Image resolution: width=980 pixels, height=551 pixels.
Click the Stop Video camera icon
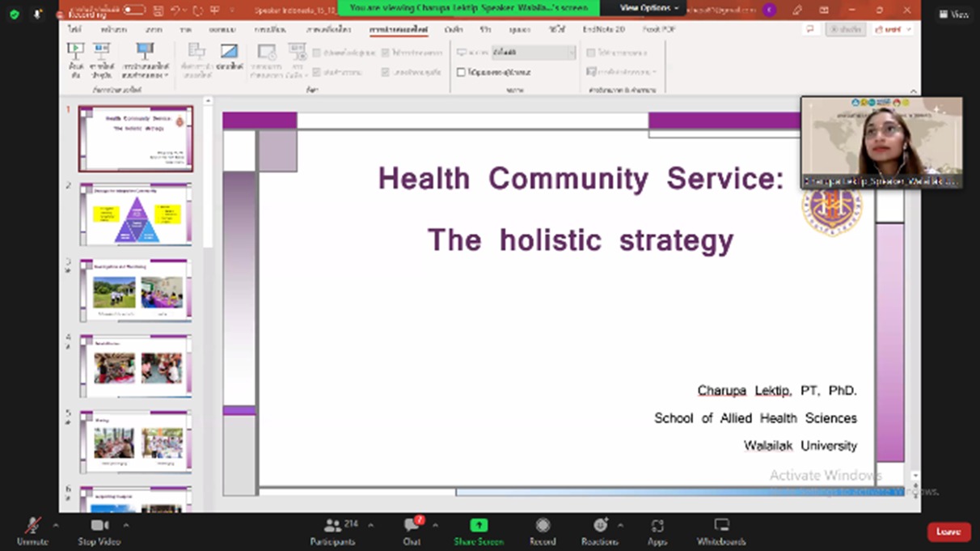[x=99, y=526]
